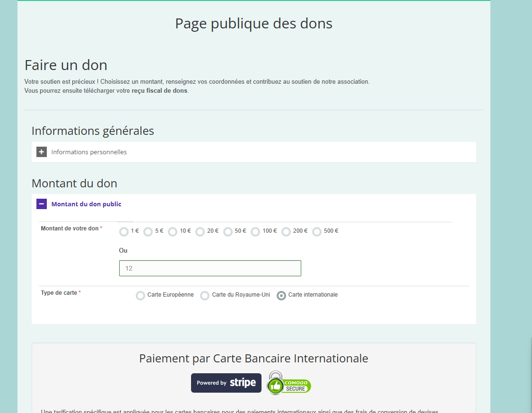Choose the 10 € donation option
Image resolution: width=532 pixels, height=413 pixels.
point(173,232)
